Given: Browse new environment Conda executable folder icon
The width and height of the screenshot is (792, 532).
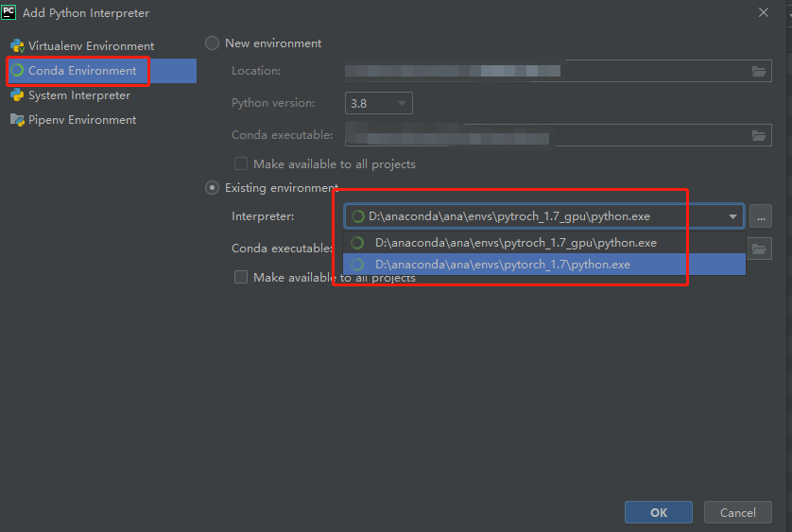Looking at the screenshot, I should coord(759,135).
